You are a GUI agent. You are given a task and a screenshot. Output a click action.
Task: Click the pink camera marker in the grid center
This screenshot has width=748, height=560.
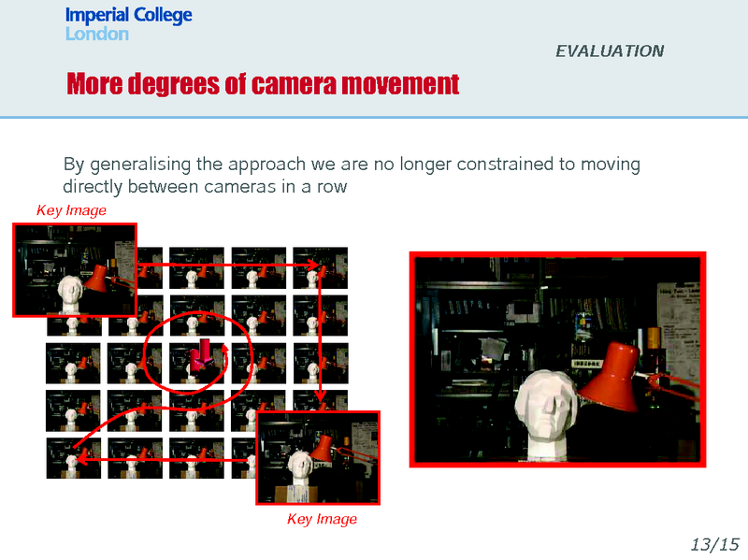(x=201, y=357)
